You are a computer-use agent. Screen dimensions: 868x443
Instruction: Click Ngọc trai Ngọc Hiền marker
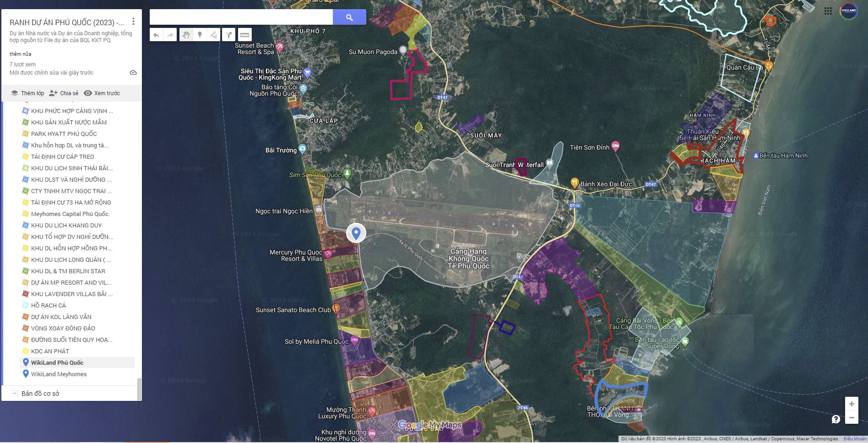[319, 210]
